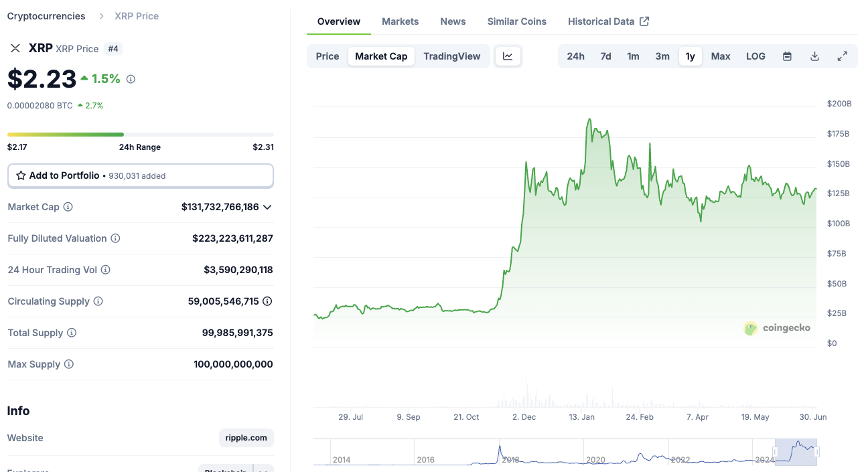Open the Circulating Supply label info icon
The image size is (868, 472).
coord(98,301)
